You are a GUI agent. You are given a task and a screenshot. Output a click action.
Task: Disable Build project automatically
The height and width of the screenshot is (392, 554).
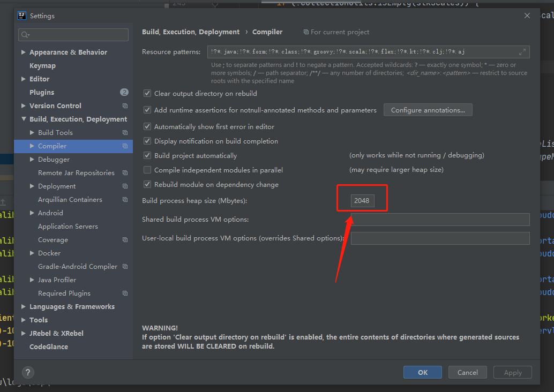147,155
